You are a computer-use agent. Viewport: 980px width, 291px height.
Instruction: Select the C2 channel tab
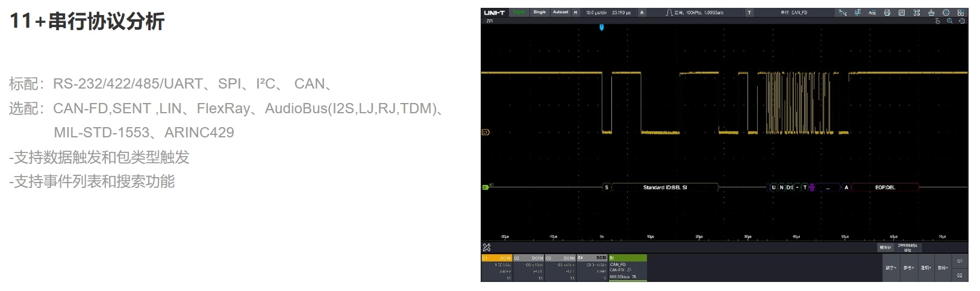click(528, 268)
